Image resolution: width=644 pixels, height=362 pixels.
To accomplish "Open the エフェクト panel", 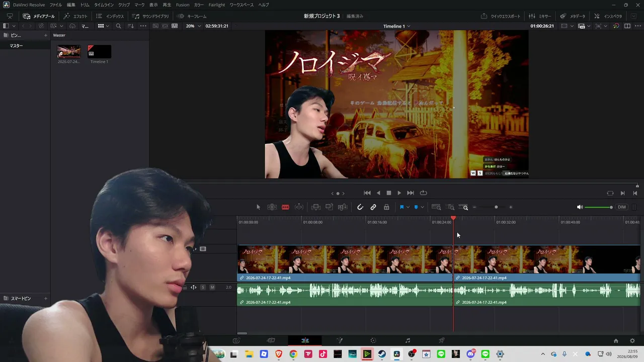I will click(75, 16).
